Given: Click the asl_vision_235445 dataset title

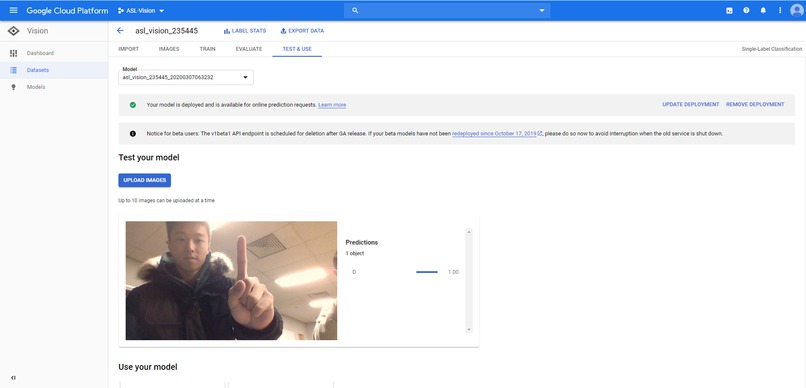Looking at the screenshot, I should point(167,31).
